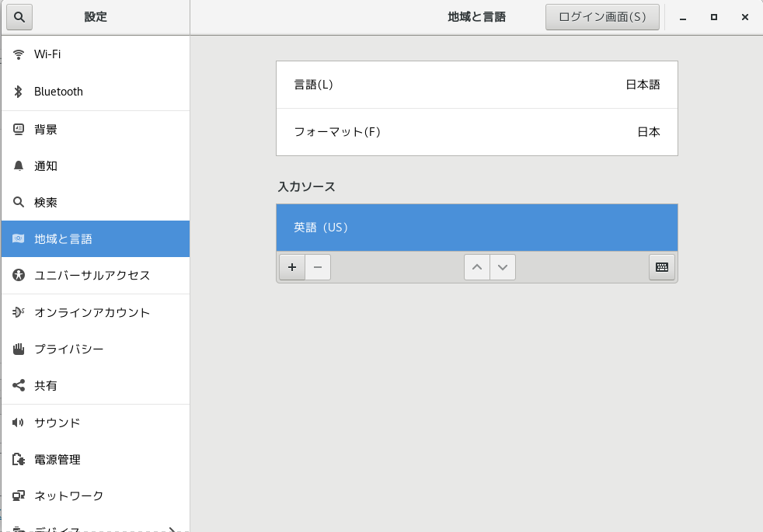Click the add input source plus button
Viewport: 763px width, 532px height.
pyautogui.click(x=292, y=267)
